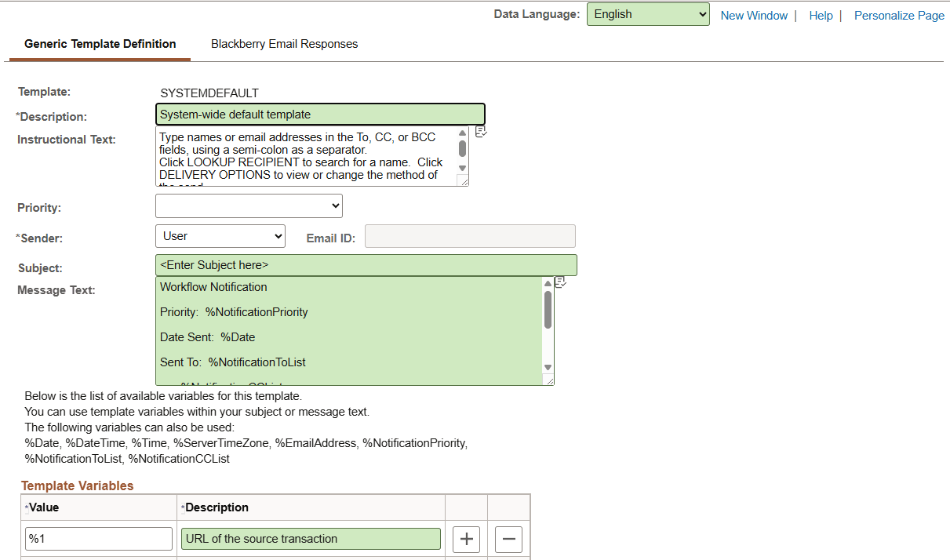Click the Email ID field
This screenshot has height=560, width=950.
pos(469,235)
